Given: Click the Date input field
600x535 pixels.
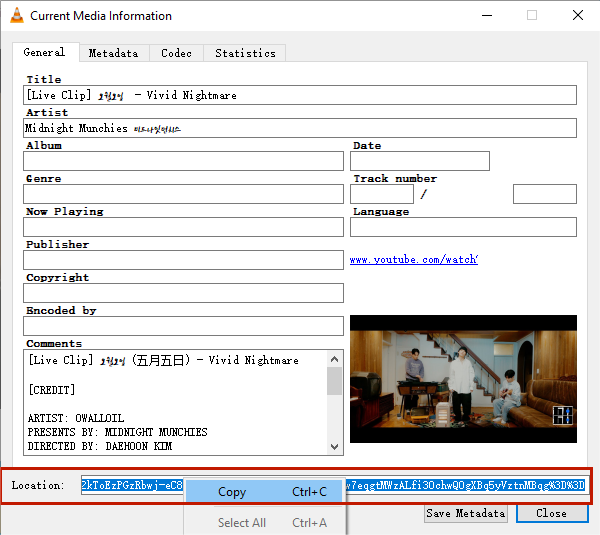Looking at the screenshot, I should [x=420, y=161].
